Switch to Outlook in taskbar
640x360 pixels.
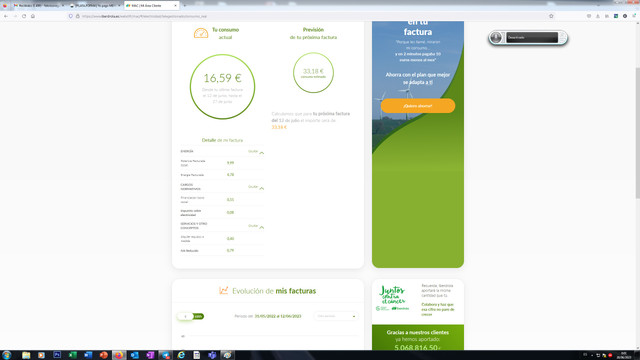(134, 355)
